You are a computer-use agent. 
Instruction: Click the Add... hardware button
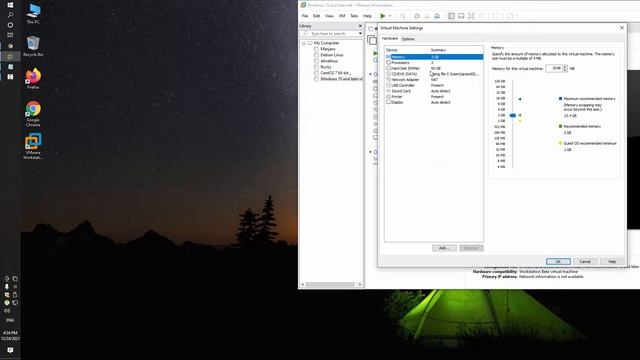pyautogui.click(x=444, y=248)
